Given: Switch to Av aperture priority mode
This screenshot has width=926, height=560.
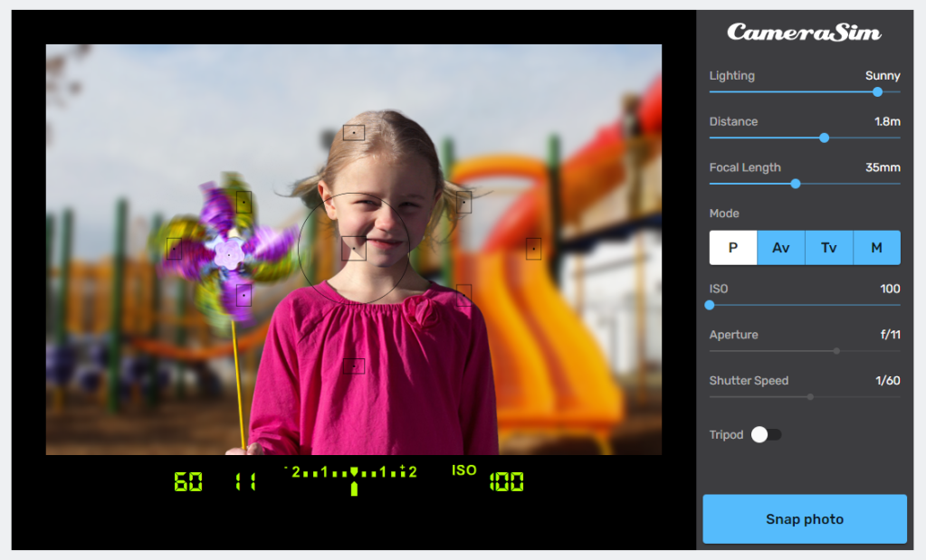Looking at the screenshot, I should point(780,248).
